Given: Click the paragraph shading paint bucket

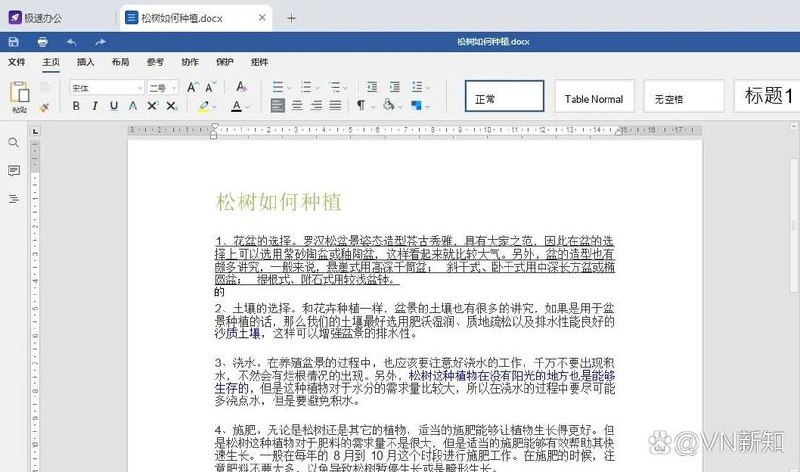Looking at the screenshot, I should (389, 105).
